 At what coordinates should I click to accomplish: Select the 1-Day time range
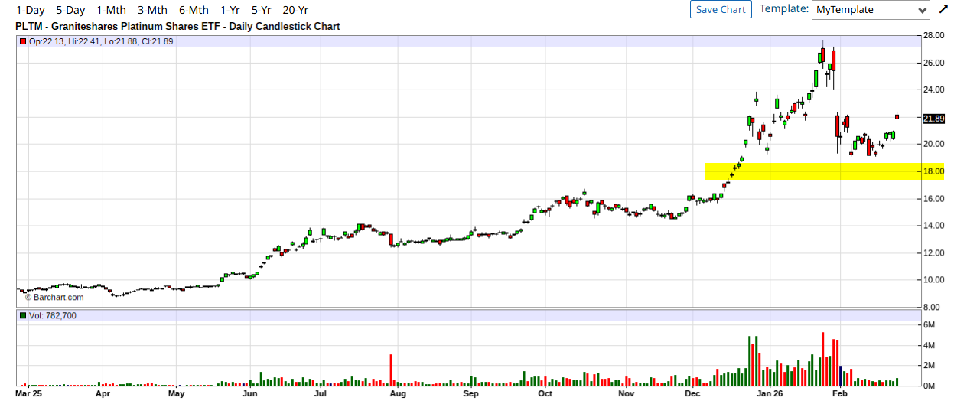pyautogui.click(x=30, y=10)
